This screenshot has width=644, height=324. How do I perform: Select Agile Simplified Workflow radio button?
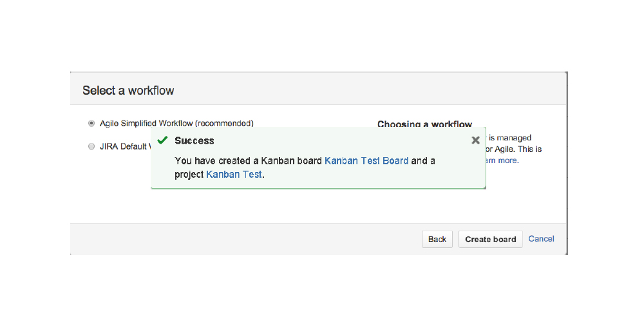click(91, 123)
